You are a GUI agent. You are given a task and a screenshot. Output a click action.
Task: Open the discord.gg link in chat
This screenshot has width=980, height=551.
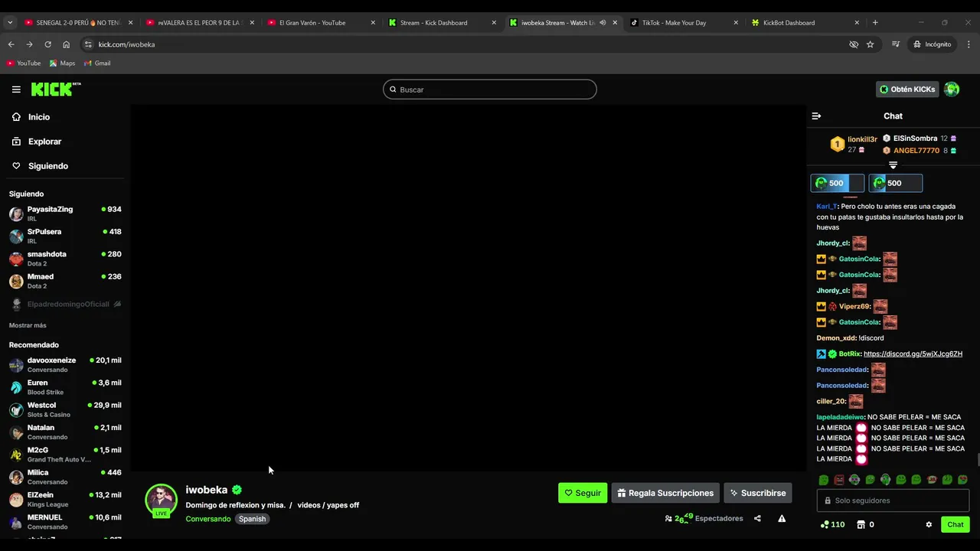[x=913, y=354]
